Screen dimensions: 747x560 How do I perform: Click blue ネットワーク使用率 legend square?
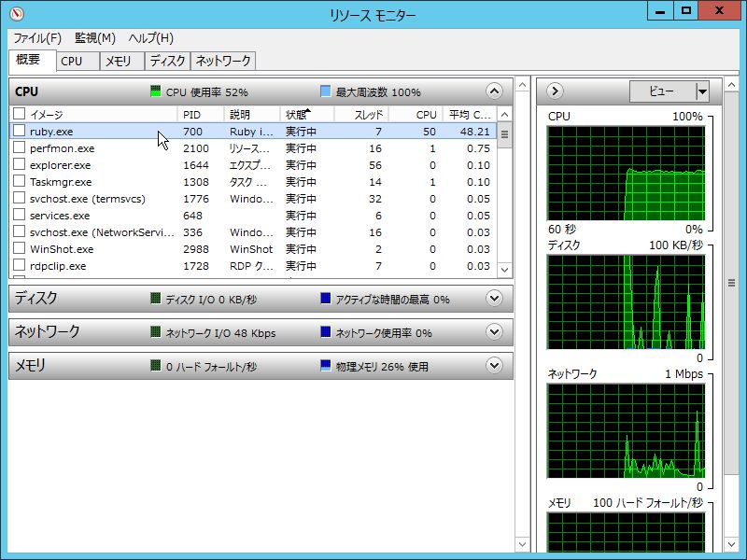click(x=325, y=332)
